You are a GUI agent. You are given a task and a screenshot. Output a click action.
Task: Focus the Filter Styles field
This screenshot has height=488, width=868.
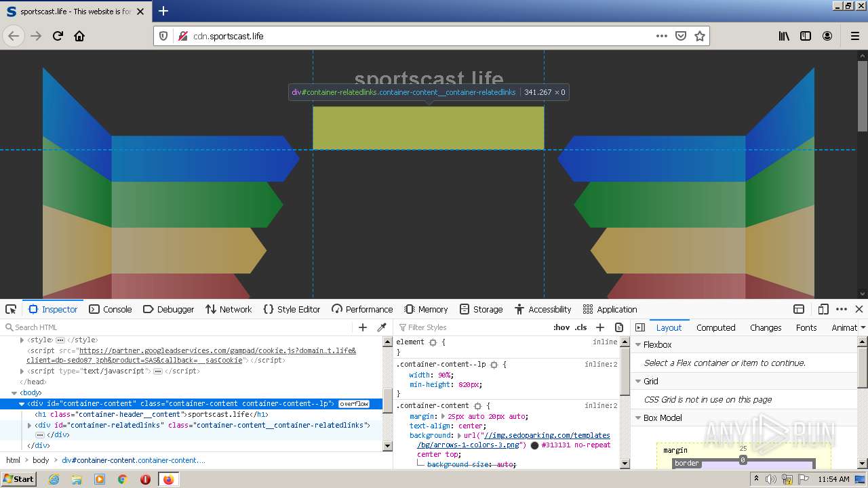(x=471, y=327)
